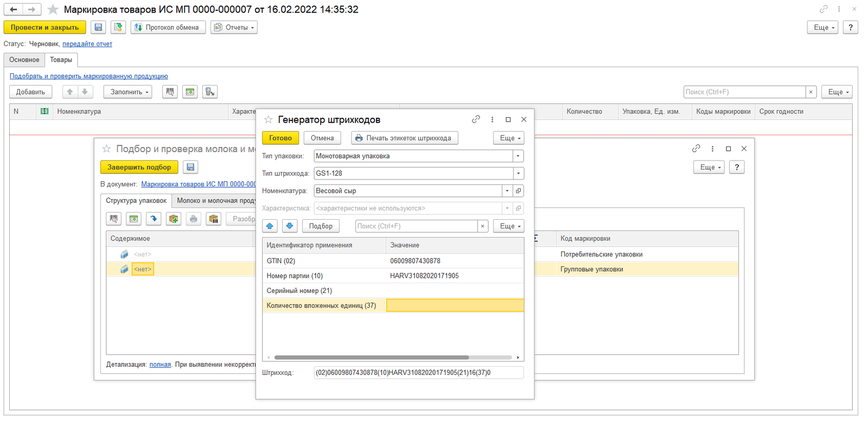Click the horizontal scrollbar in identifier table

pyautogui.click(x=372, y=358)
